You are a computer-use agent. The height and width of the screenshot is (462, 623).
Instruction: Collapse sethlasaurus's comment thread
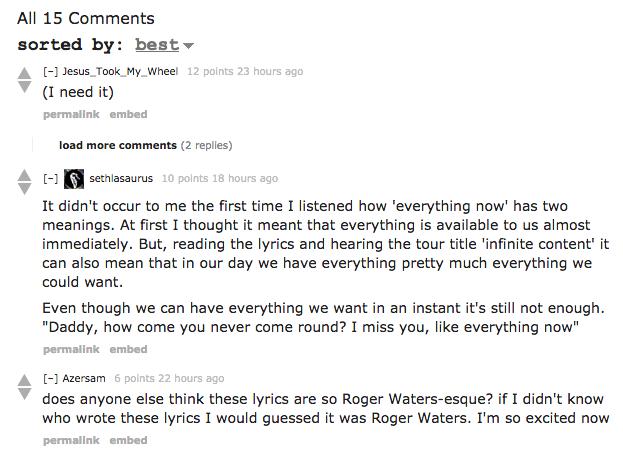[50, 178]
